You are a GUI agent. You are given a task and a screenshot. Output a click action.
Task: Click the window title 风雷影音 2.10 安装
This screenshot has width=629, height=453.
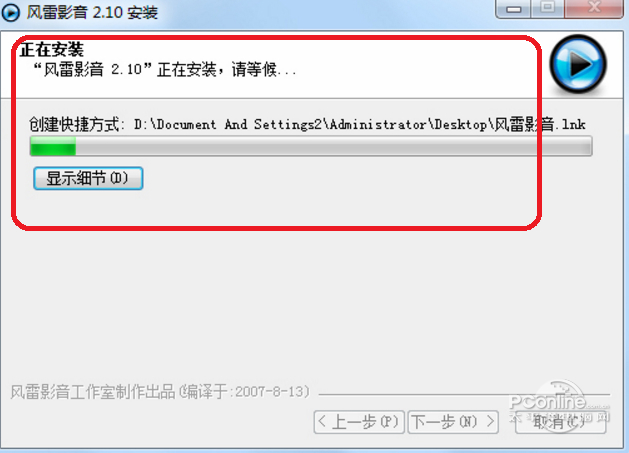click(x=92, y=12)
